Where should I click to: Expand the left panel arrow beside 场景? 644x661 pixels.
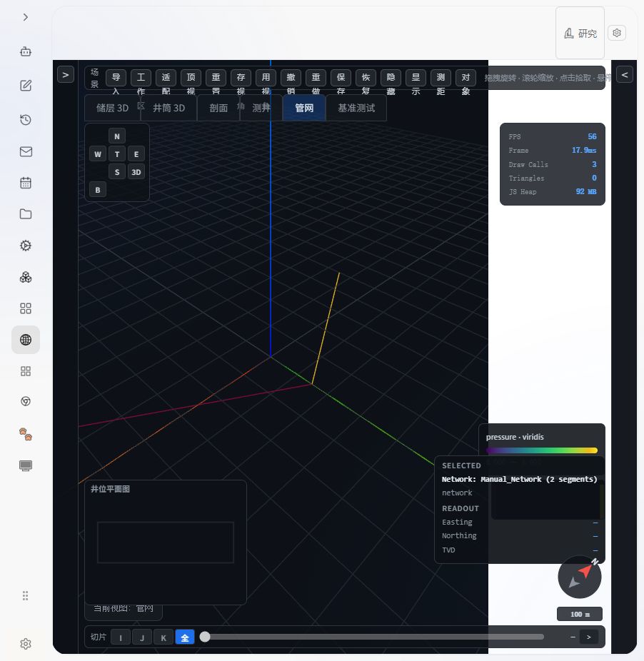pos(66,75)
